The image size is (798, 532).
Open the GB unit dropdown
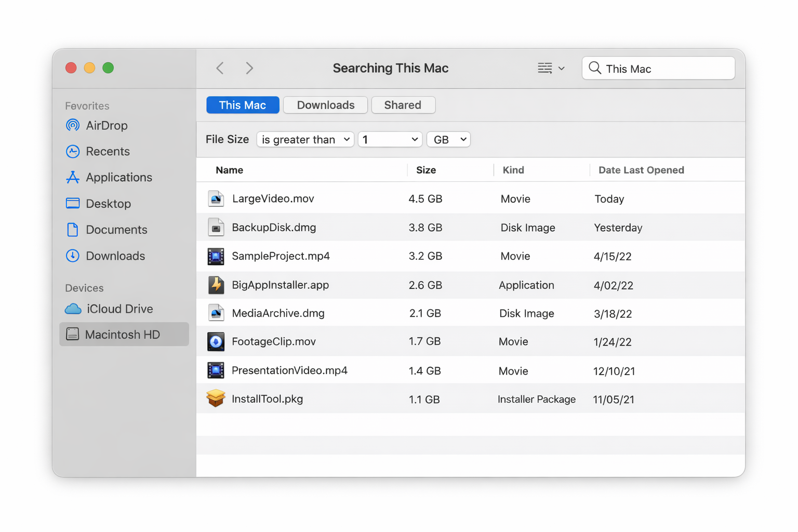[448, 139]
